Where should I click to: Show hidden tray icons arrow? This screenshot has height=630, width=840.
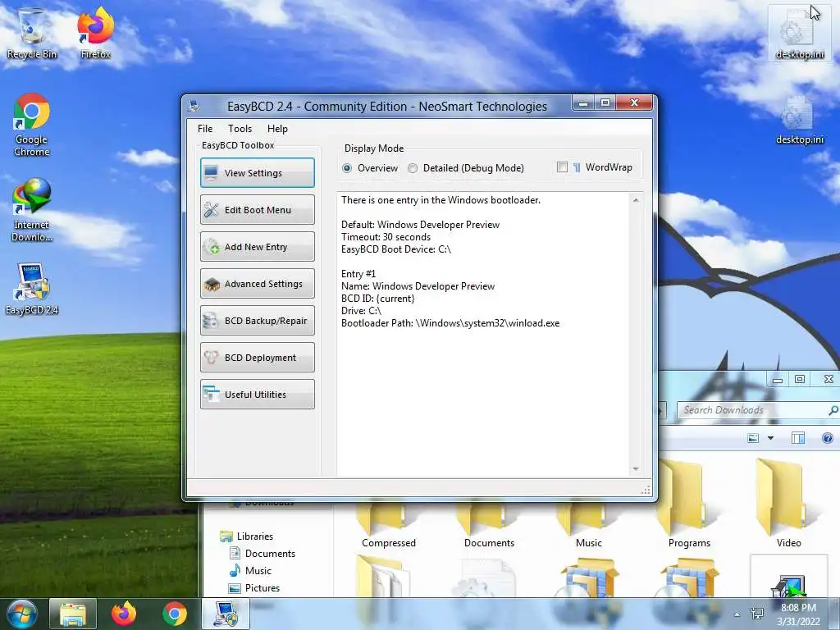pos(737,614)
